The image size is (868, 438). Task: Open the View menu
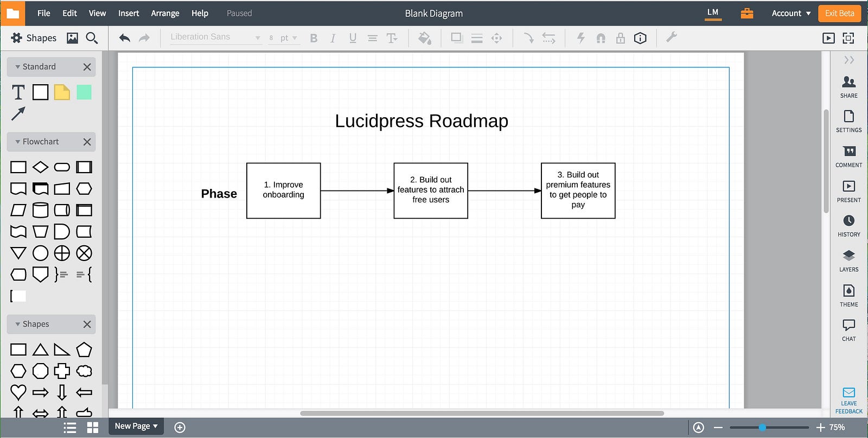click(97, 13)
